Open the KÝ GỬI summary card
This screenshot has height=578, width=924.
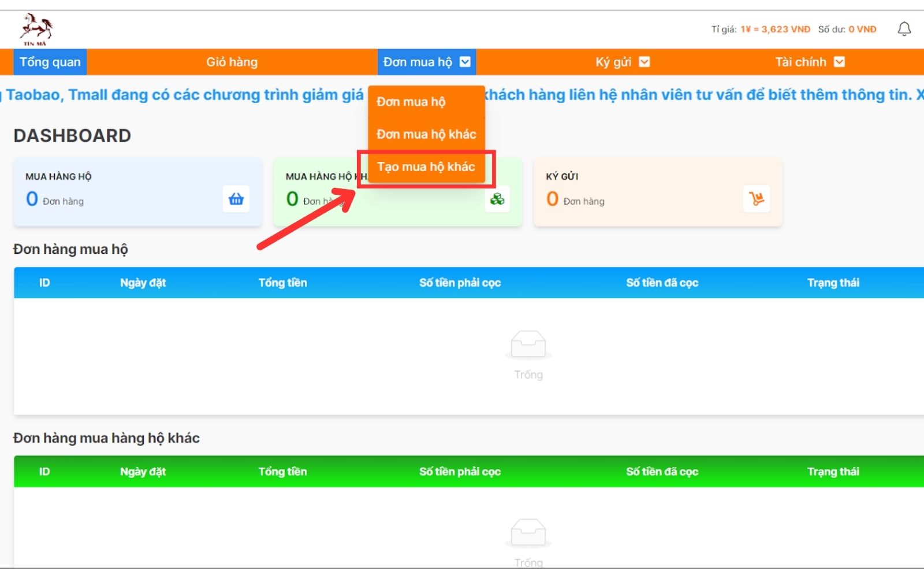click(658, 192)
